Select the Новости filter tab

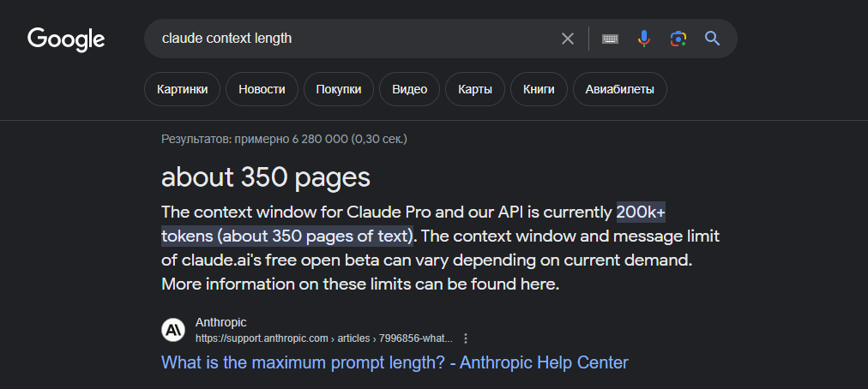point(262,89)
